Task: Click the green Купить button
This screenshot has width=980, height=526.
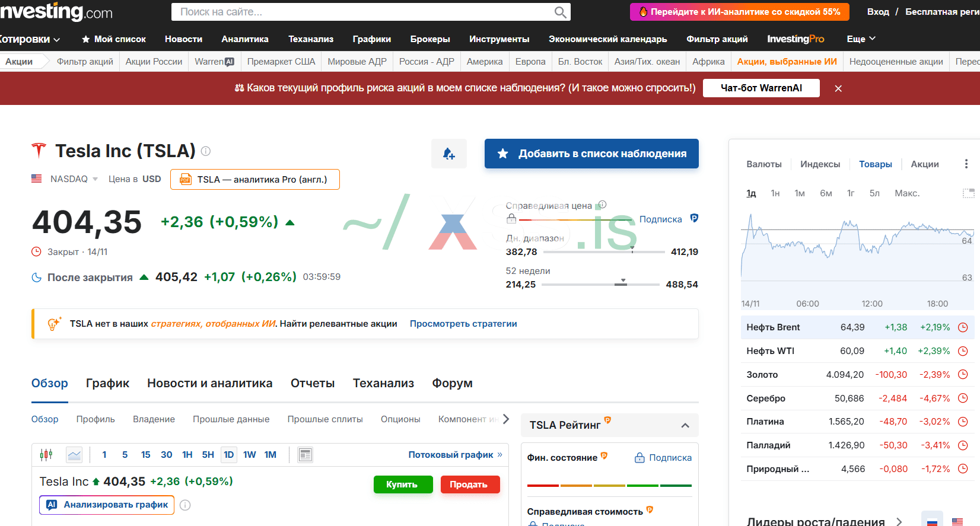Action: pyautogui.click(x=403, y=484)
